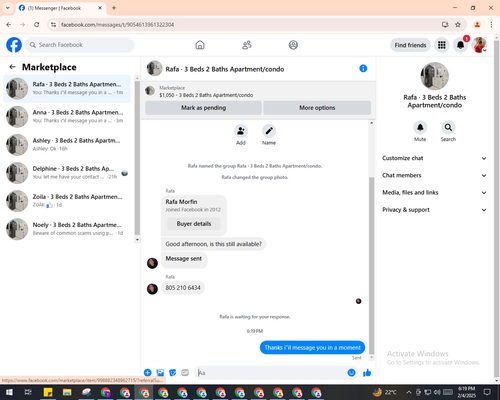Click the Find friends button
500x400 pixels.
410,45
